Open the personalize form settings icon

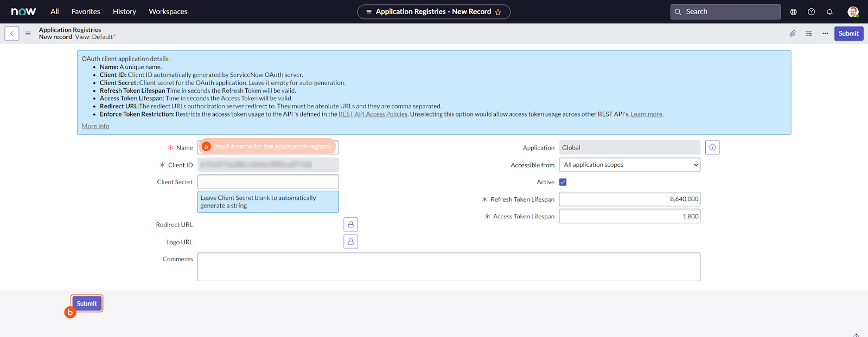809,34
